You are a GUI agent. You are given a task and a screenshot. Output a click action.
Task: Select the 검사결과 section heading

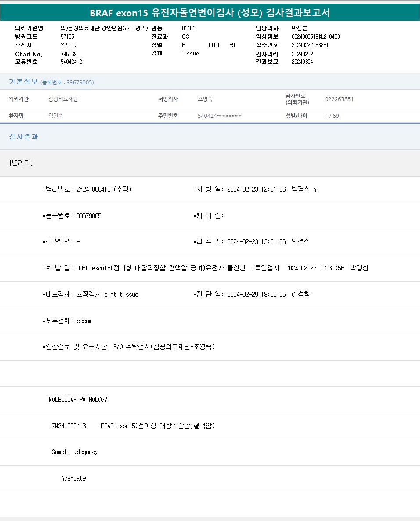[x=24, y=137]
